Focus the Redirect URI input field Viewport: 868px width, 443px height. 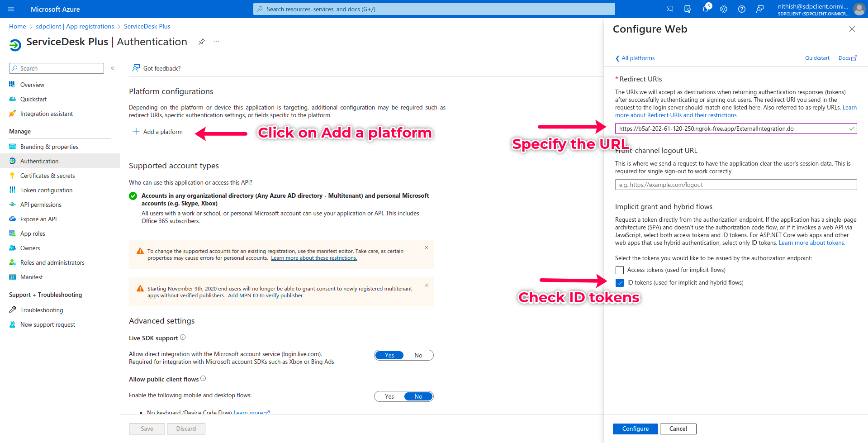pos(736,129)
